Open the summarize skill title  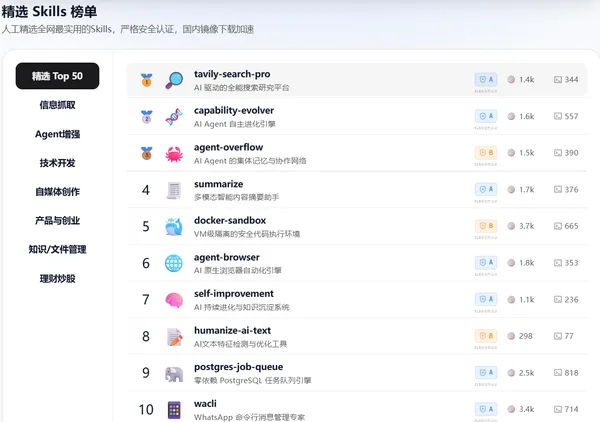tap(218, 184)
